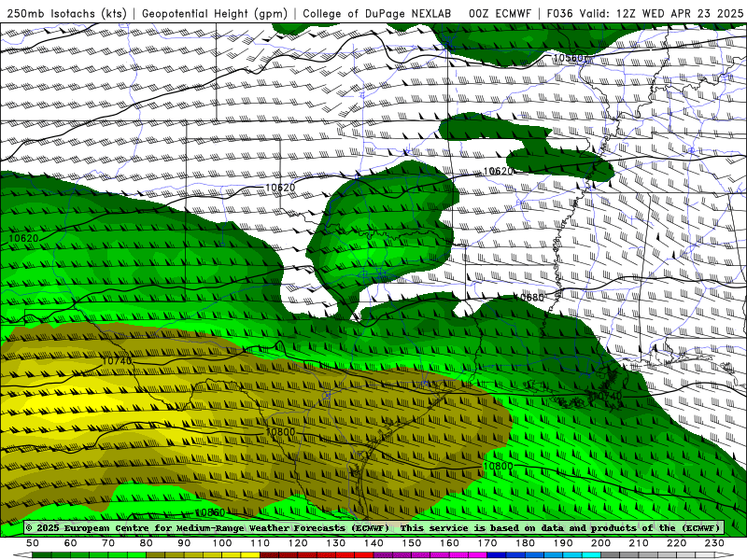The image size is (747, 560).
Task: Click the "250mb Isotachs (kts)" title text
Action: [x=67, y=13]
